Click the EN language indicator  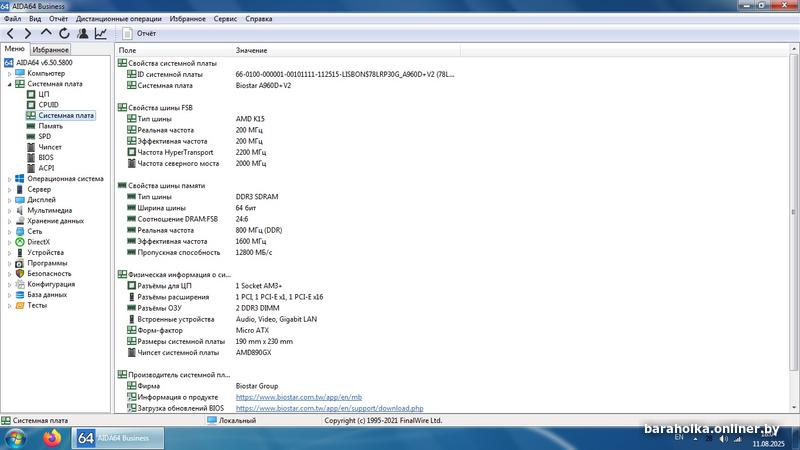pos(679,438)
